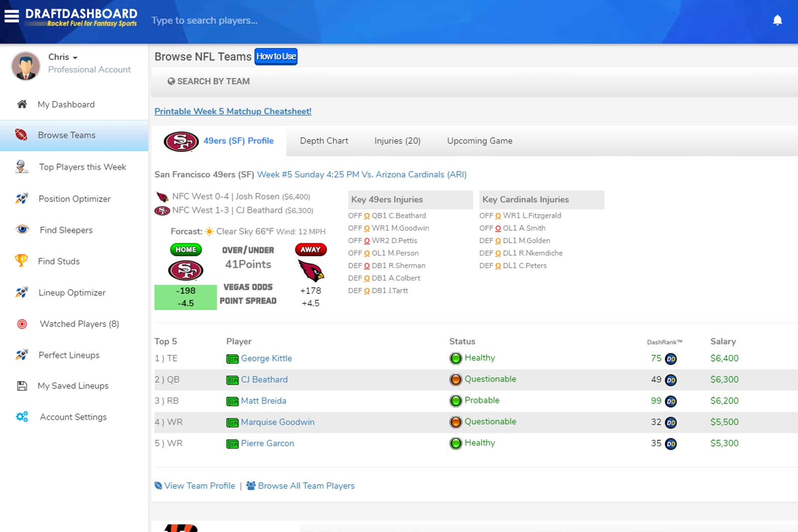Viewport: 798px width, 532px height.
Task: Click the home icon next to My Dashboard
Action: [x=22, y=104]
